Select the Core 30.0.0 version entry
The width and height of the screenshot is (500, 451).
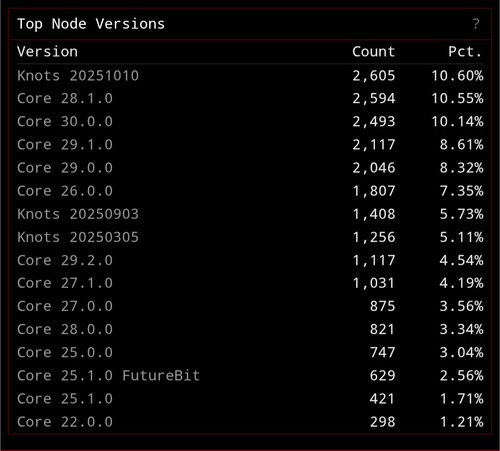(250, 122)
